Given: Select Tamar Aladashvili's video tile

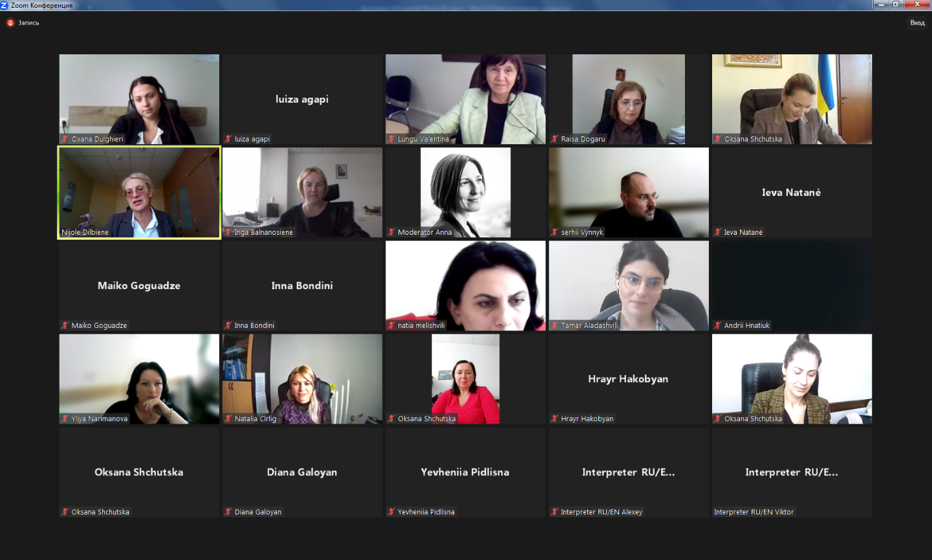Looking at the screenshot, I should pos(629,286).
